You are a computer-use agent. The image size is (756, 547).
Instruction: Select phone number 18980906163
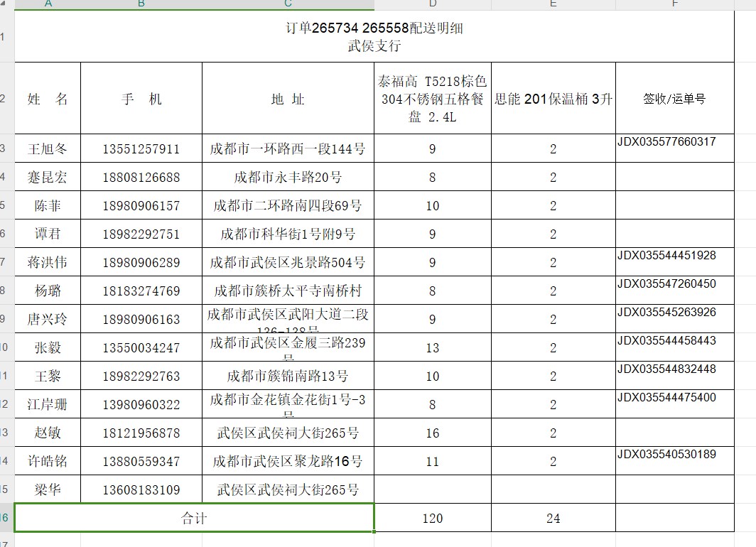click(141, 319)
